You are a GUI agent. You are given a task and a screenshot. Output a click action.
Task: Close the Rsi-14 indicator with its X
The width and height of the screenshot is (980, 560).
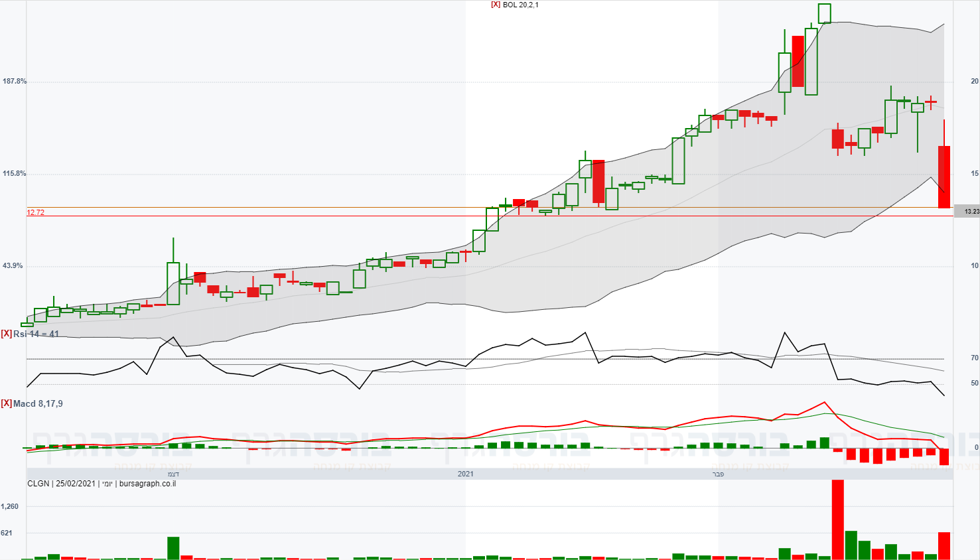[6, 334]
